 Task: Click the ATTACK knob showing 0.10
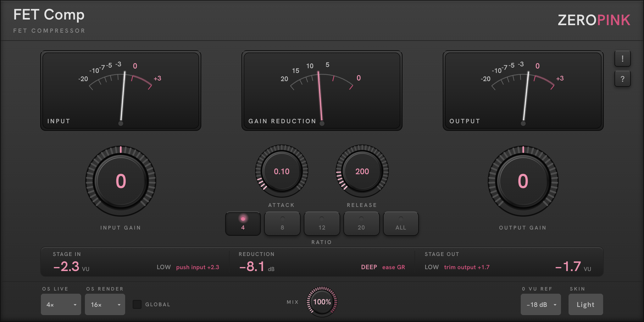click(x=282, y=171)
